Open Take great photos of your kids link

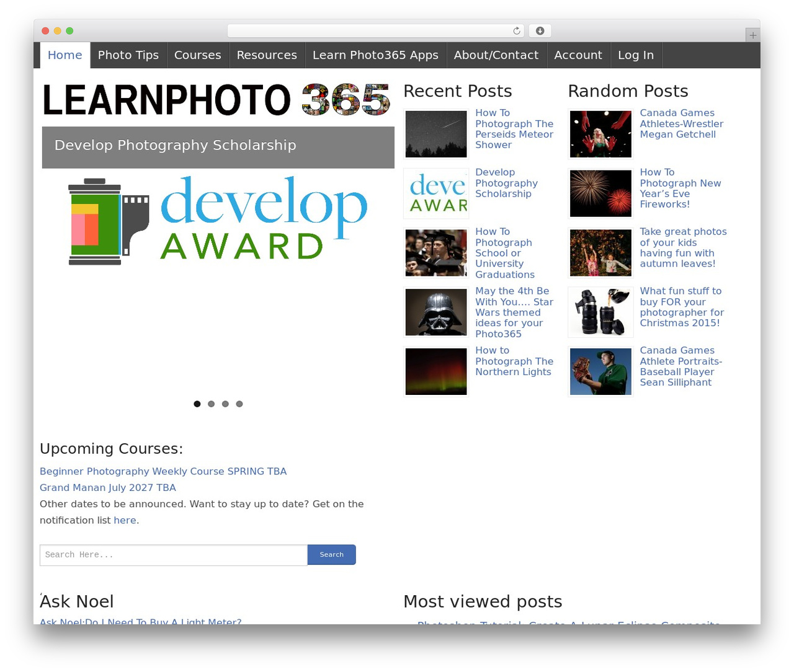[x=683, y=248]
